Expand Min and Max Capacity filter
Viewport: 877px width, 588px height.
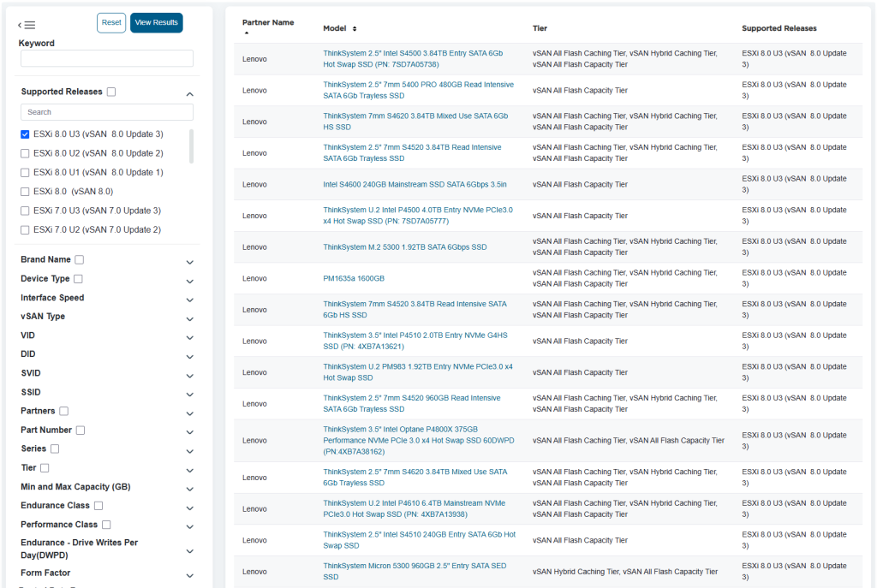point(190,489)
